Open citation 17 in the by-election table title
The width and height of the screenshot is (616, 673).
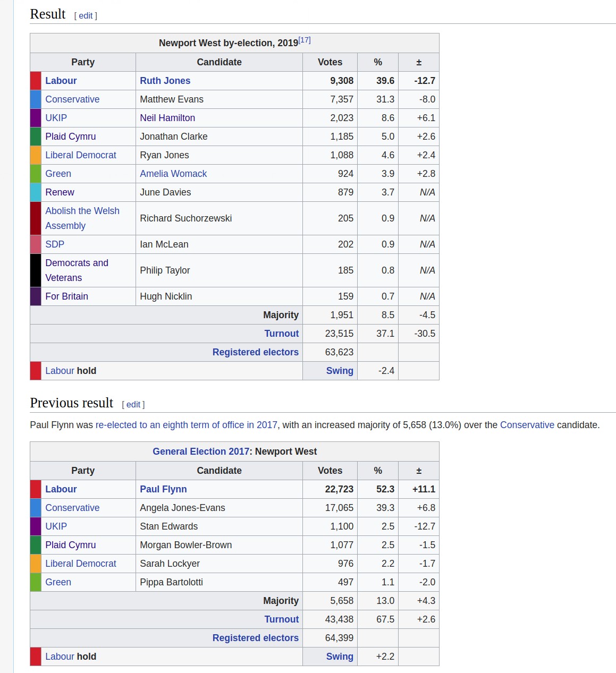305,40
